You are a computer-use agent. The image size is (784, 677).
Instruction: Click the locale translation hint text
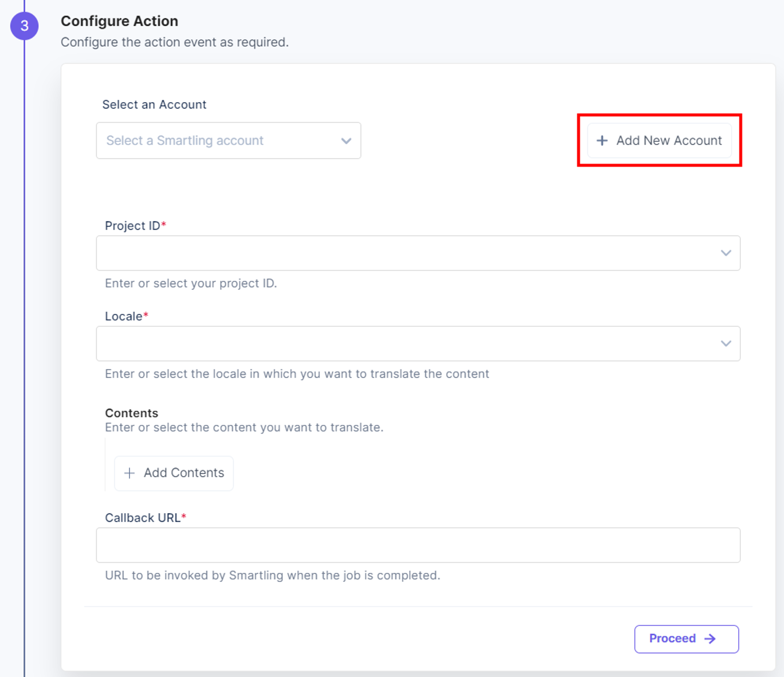[x=297, y=374]
